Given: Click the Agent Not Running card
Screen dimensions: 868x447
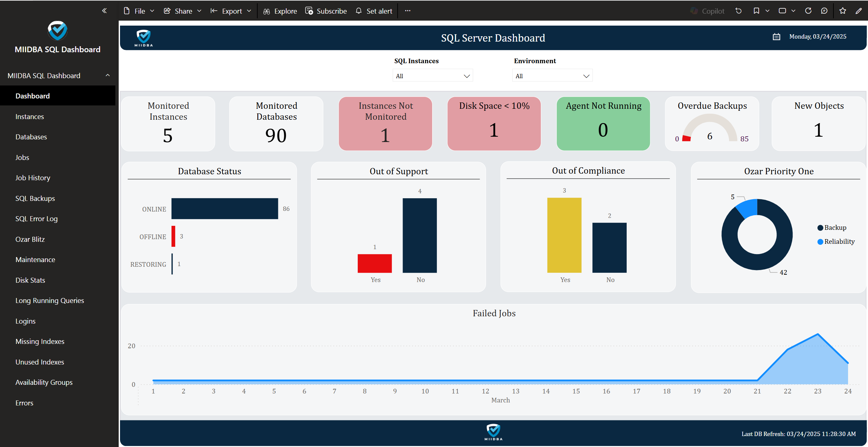Looking at the screenshot, I should tap(603, 123).
